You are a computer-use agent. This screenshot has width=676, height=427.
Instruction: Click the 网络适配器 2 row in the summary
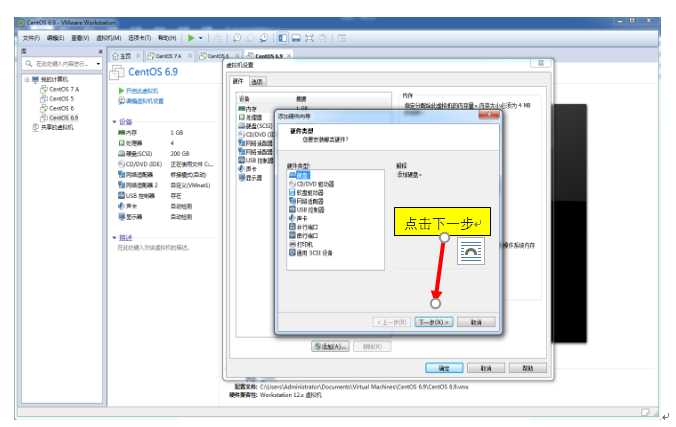tap(166, 185)
